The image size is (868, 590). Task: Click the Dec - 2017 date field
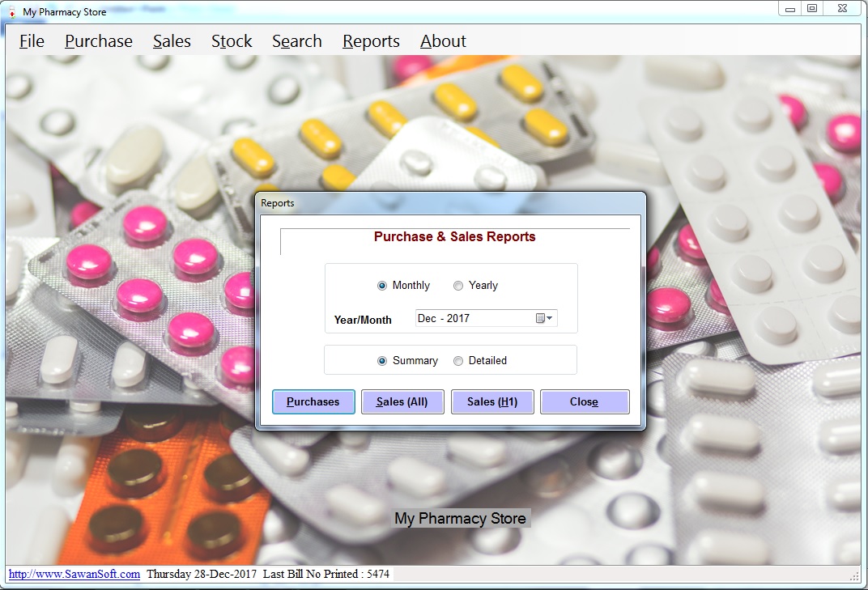[474, 319]
